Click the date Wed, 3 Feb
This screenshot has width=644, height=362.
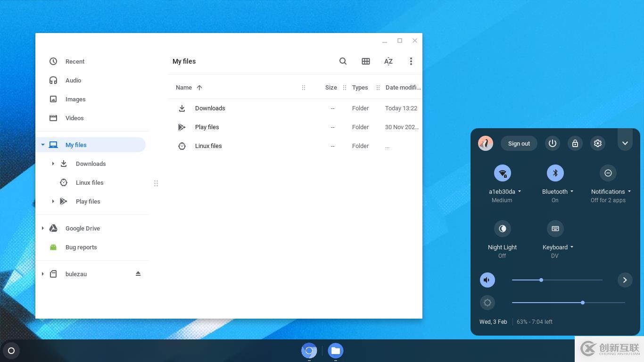click(493, 322)
